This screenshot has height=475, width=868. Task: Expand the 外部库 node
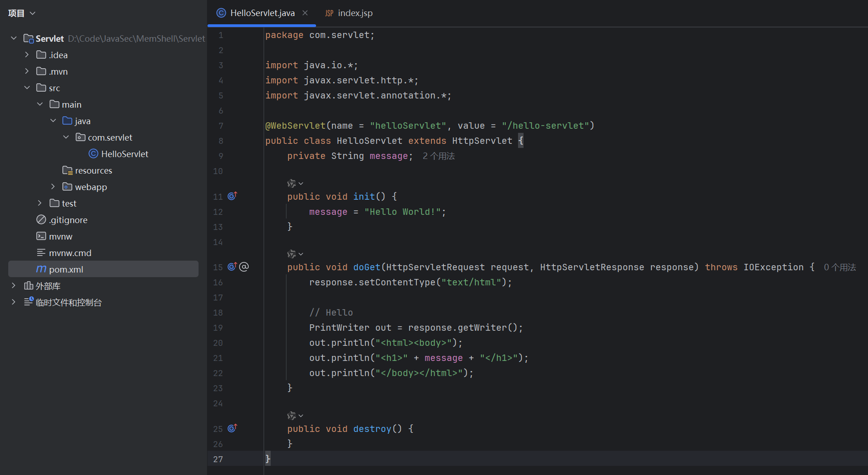click(x=14, y=285)
